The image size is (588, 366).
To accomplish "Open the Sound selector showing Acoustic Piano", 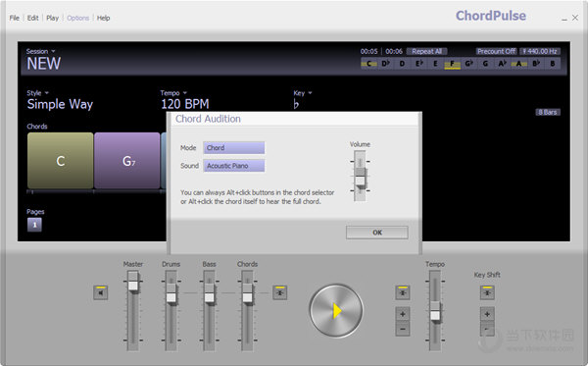I will pos(234,166).
